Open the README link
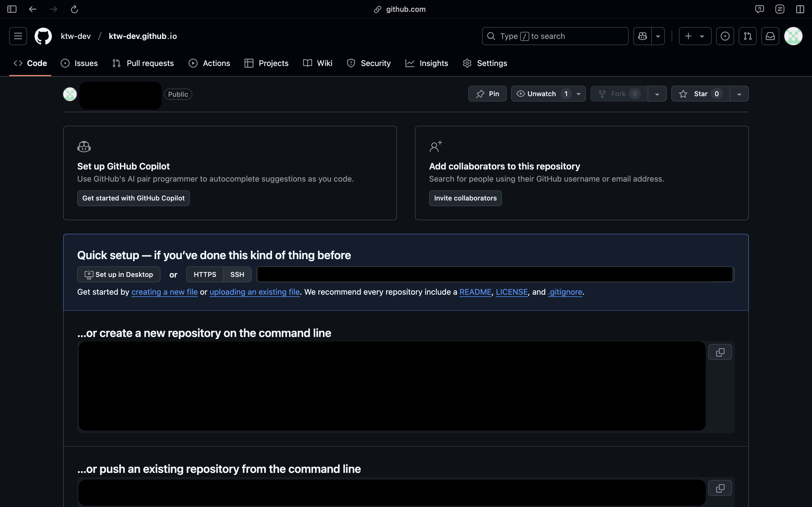812x507 pixels. [x=475, y=292]
